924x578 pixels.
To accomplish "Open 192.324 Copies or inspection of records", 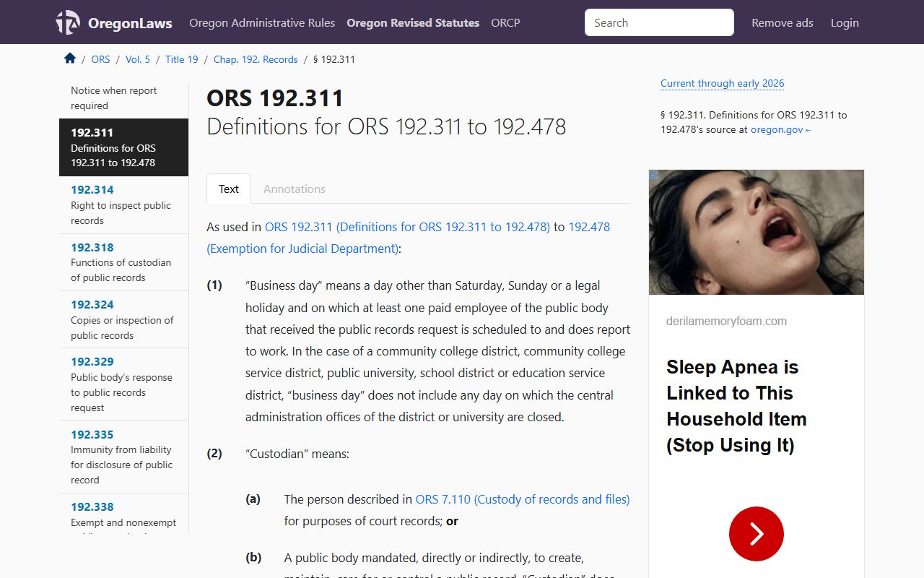I will point(124,319).
